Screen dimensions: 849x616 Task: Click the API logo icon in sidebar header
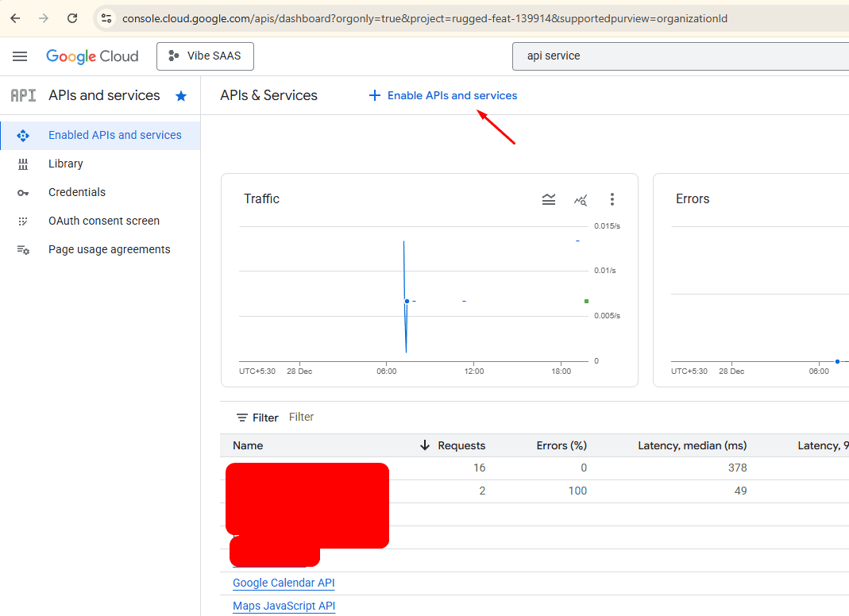coord(23,96)
